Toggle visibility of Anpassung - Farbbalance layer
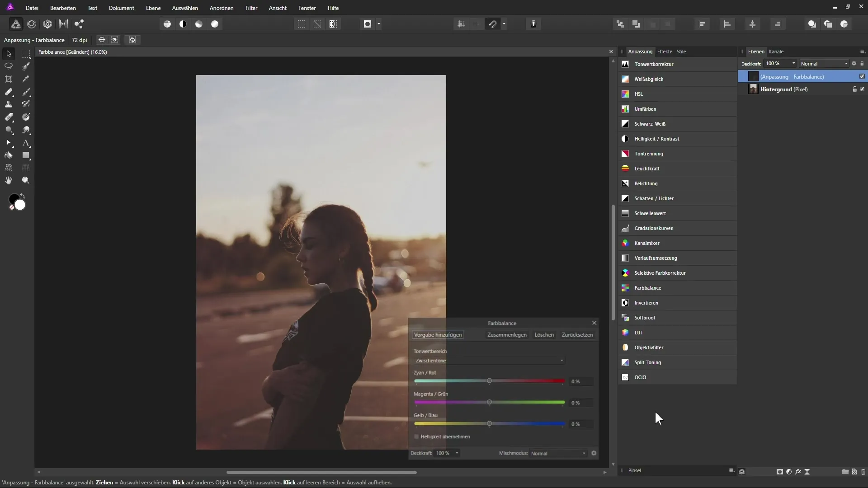 click(862, 76)
